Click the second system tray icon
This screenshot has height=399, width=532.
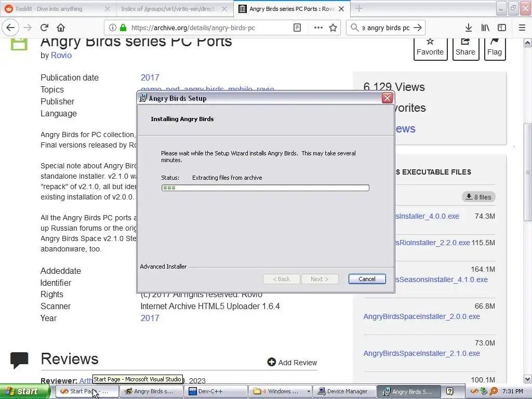pyautogui.click(x=484, y=391)
